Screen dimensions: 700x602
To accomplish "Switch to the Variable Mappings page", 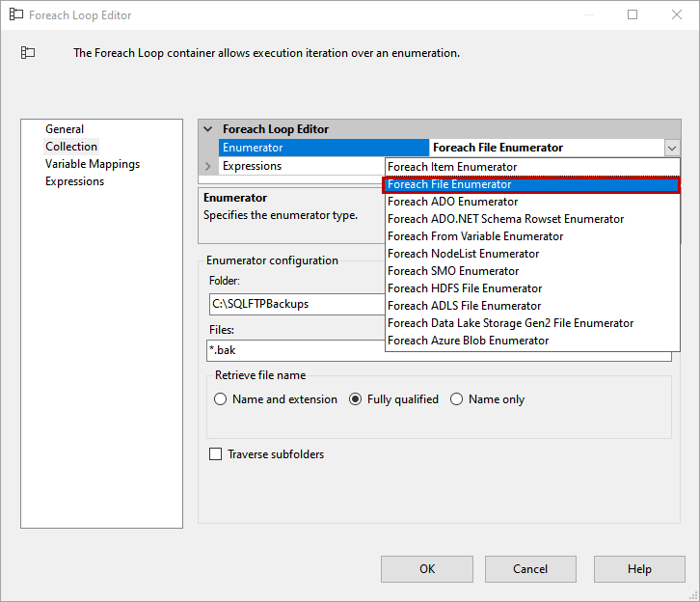I will tap(93, 164).
